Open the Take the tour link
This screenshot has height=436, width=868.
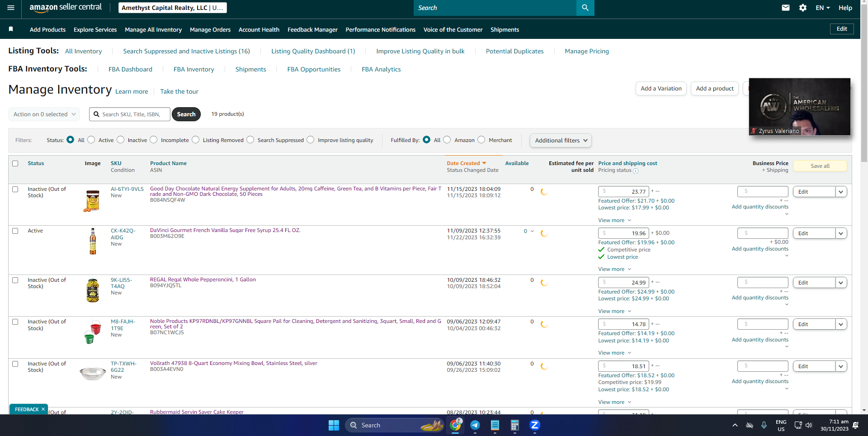click(x=179, y=91)
